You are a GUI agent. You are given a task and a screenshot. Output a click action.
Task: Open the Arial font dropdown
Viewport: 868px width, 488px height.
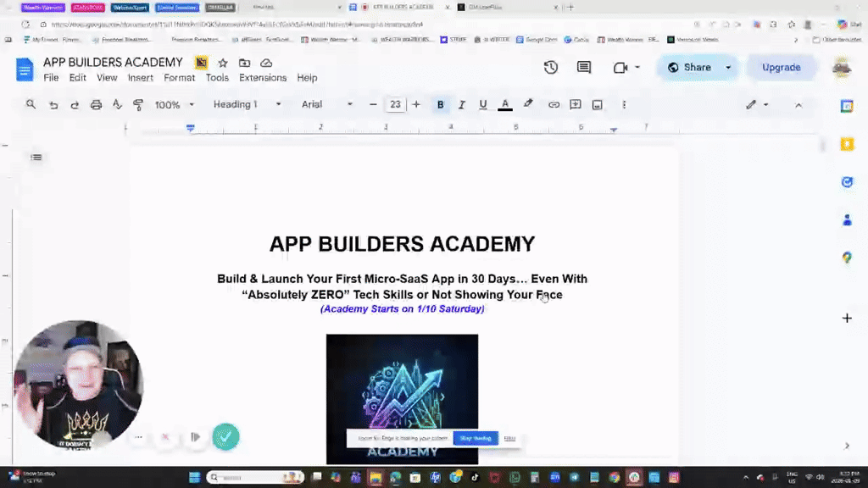pyautogui.click(x=326, y=104)
